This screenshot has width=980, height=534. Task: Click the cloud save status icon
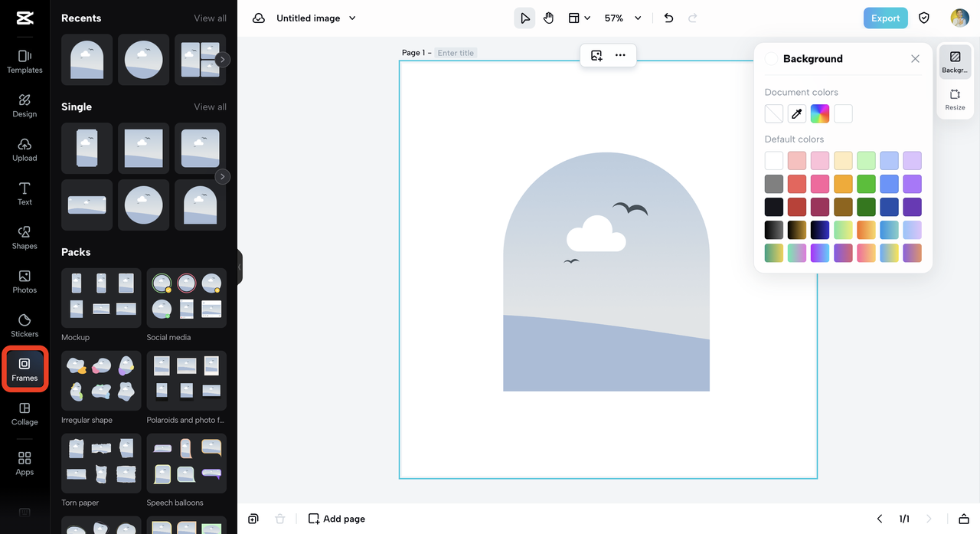pyautogui.click(x=259, y=18)
